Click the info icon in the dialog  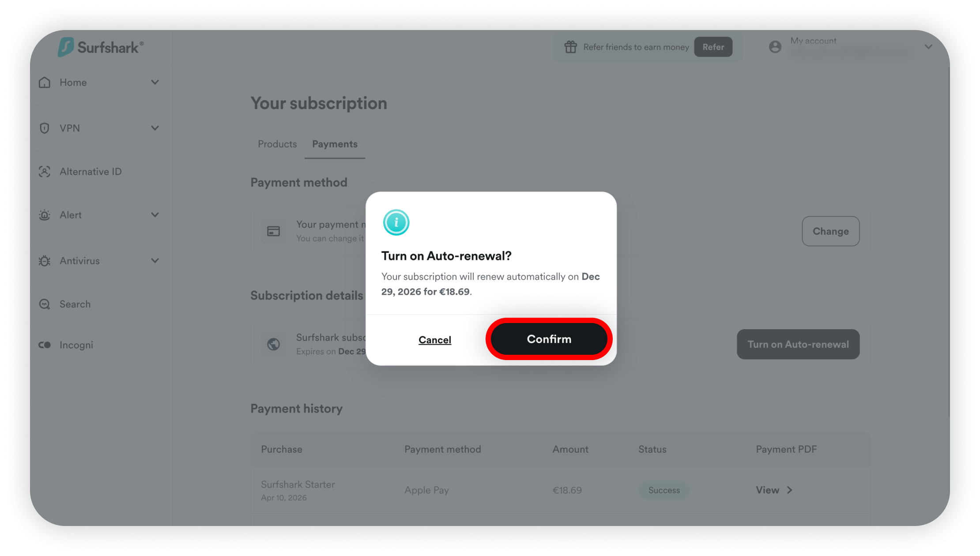coord(396,222)
